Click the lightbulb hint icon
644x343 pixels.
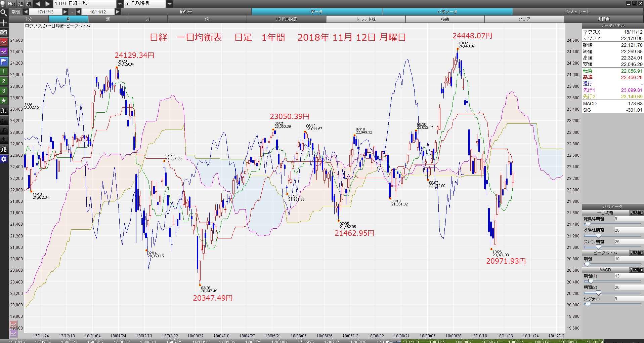[x=3, y=4]
